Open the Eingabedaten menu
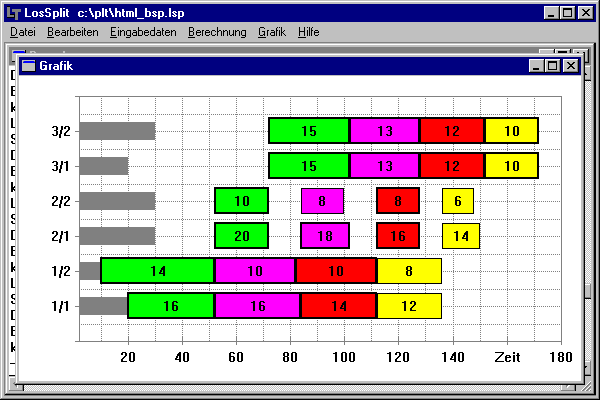Screen dimensions: 600x400 (x=143, y=32)
